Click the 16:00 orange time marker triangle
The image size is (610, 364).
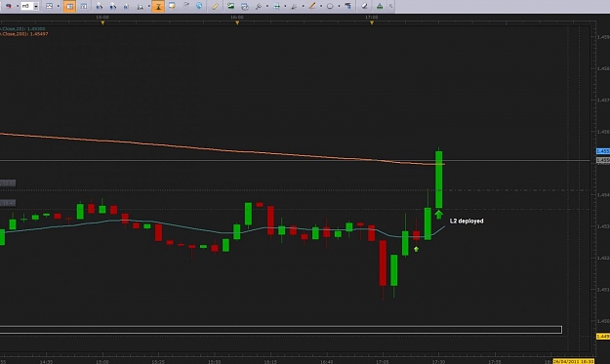pos(237,23)
